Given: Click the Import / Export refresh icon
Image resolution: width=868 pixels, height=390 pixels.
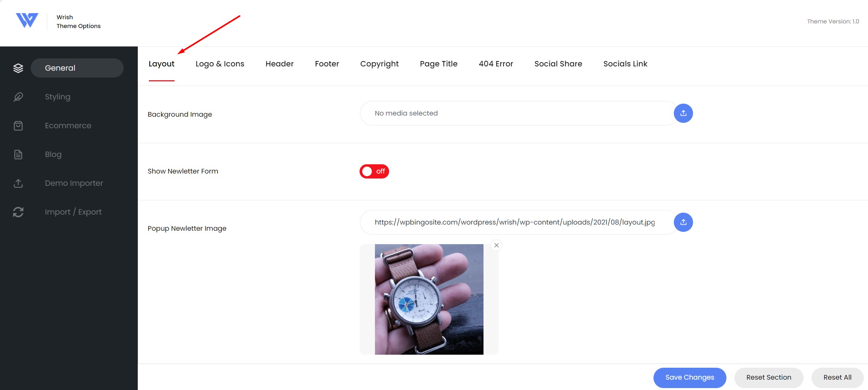Looking at the screenshot, I should pyautogui.click(x=18, y=212).
